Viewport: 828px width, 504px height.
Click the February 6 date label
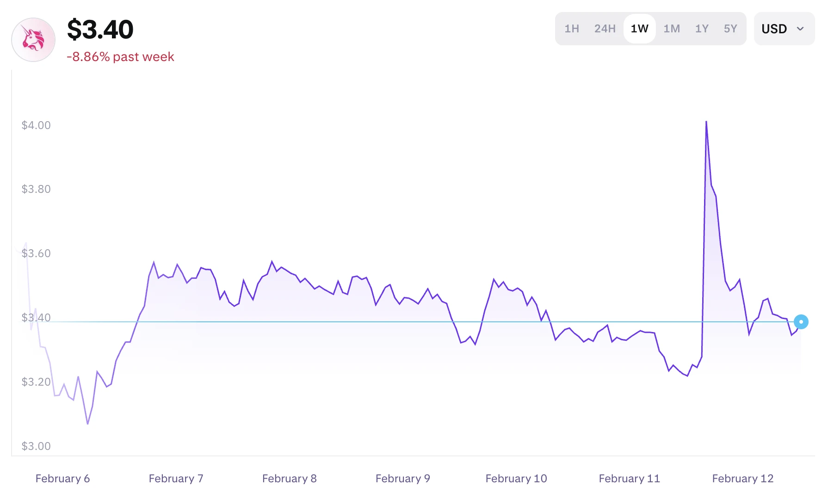(x=62, y=479)
